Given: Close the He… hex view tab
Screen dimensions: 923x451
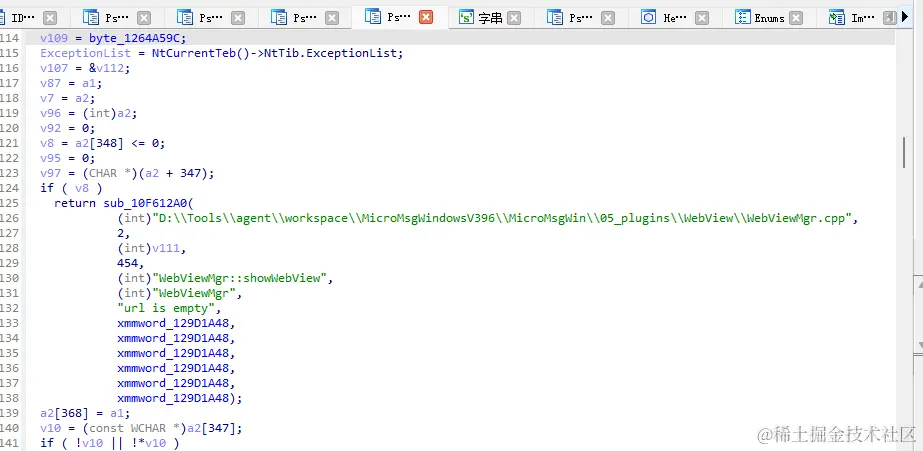Looking at the screenshot, I should click(702, 18).
